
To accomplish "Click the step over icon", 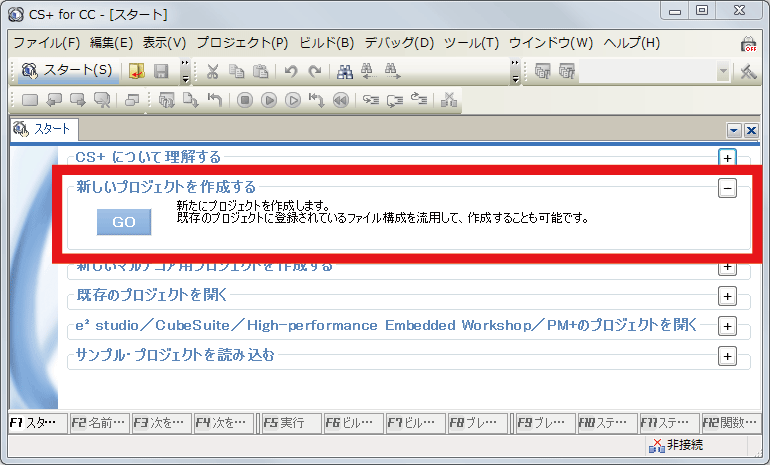I will click(395, 101).
